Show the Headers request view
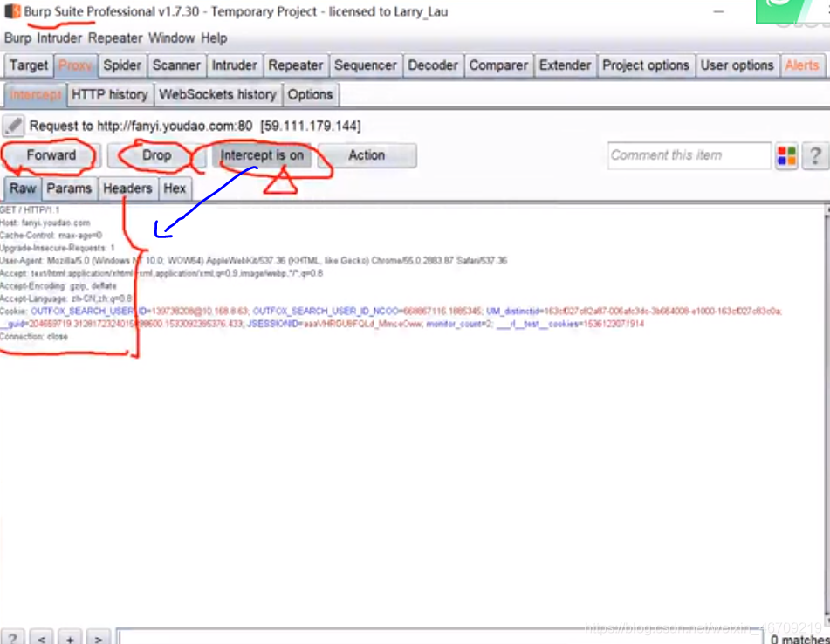Screen dimensions: 830x644 click(127, 188)
